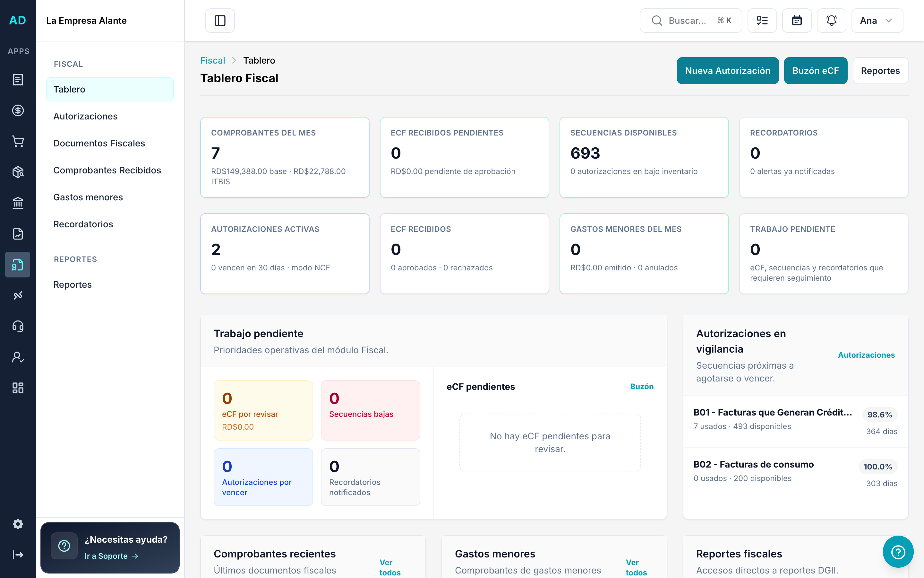Click the Recordatorios notificados tile

(x=370, y=477)
